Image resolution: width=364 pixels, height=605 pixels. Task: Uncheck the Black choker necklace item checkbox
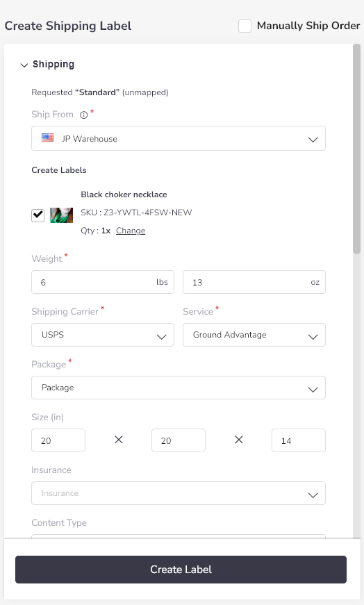tap(38, 215)
